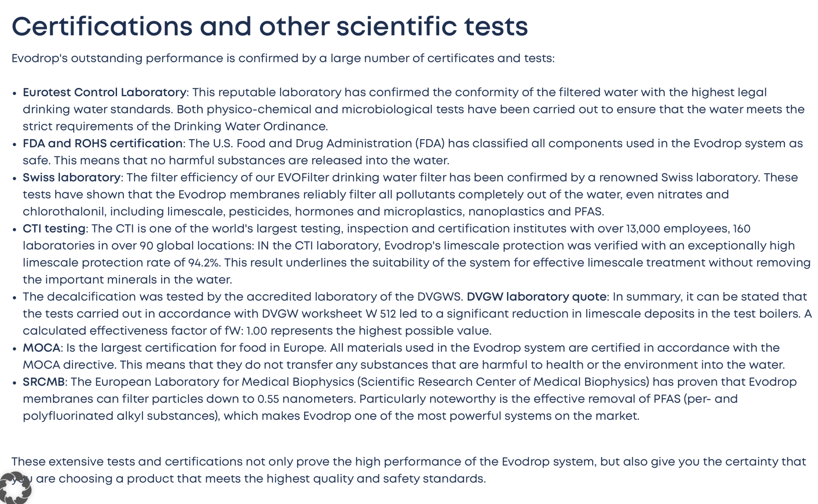The width and height of the screenshot is (818, 504).
Task: Click the bullet point before Eurotest Control Laboratory
Action: (14, 93)
